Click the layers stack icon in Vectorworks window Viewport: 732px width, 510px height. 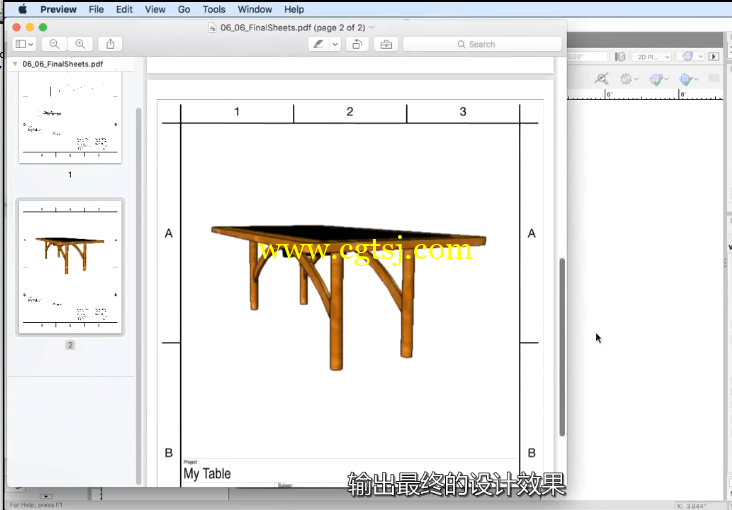pyautogui.click(x=620, y=57)
